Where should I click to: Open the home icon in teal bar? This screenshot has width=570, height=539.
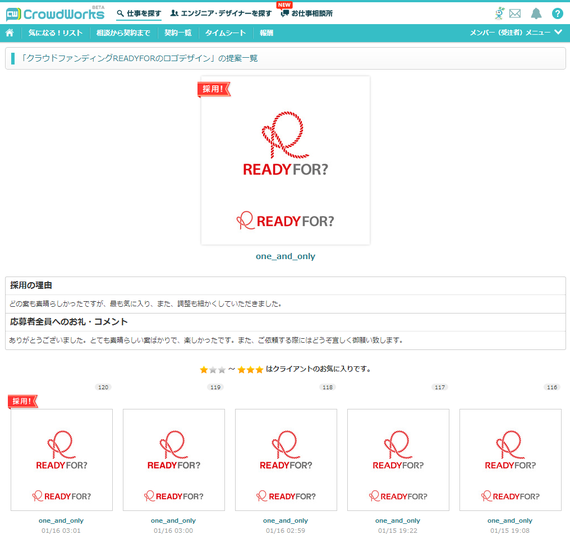pos(10,33)
